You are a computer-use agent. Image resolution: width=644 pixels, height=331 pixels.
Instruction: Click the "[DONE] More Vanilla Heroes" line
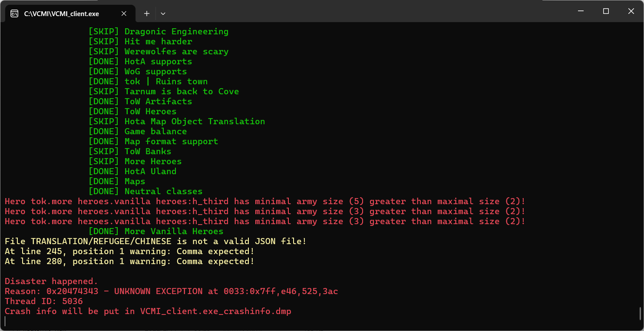pos(156,232)
